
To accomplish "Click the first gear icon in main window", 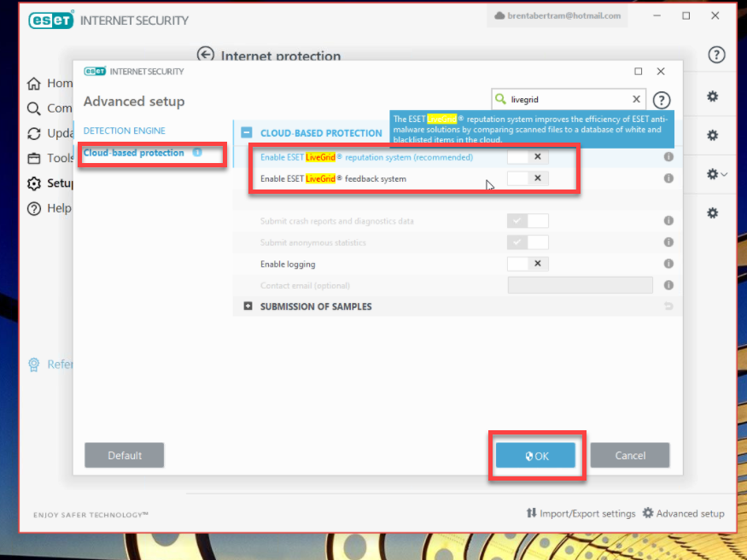I will 712,96.
